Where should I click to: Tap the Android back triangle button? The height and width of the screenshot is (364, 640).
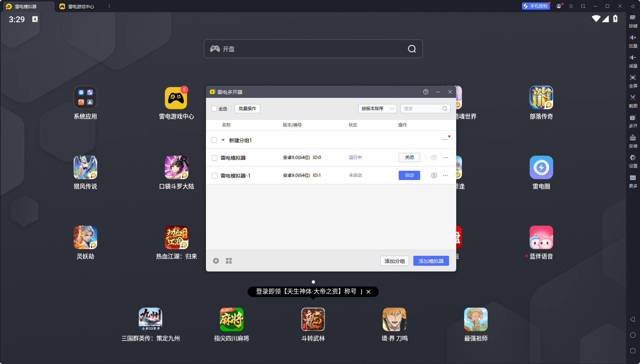pos(632,319)
